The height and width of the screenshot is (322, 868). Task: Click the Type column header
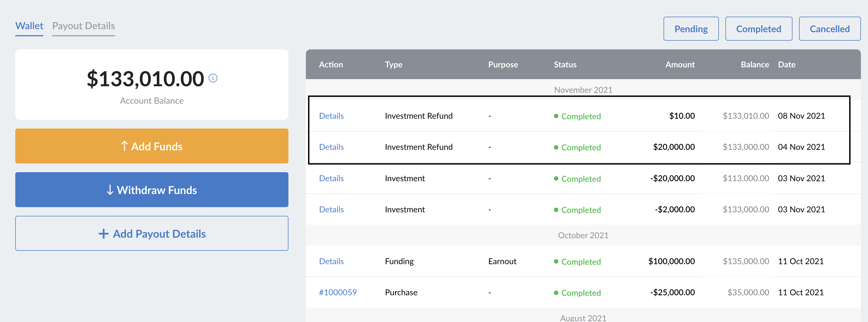(x=394, y=64)
